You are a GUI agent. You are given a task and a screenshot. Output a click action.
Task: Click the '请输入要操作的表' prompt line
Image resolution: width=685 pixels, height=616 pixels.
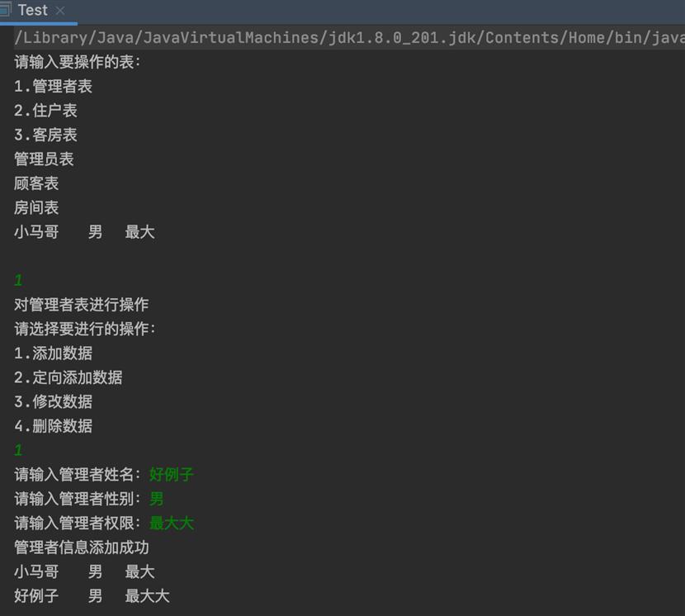tap(78, 62)
